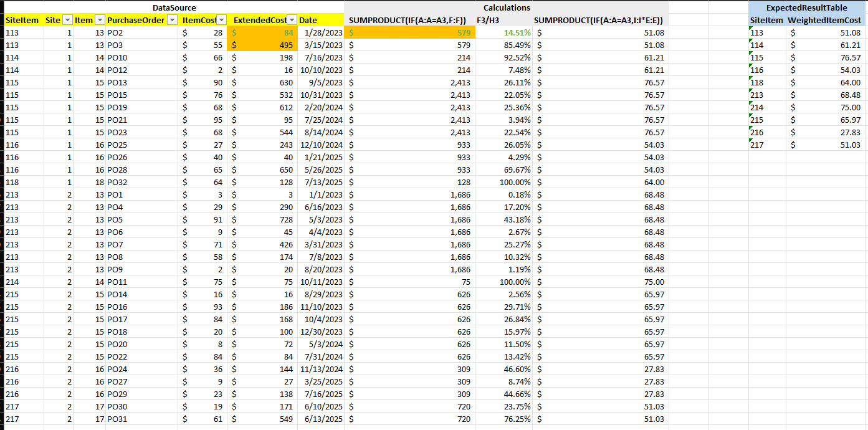
Task: Select the orange 579 calculation cell
Action: point(409,32)
